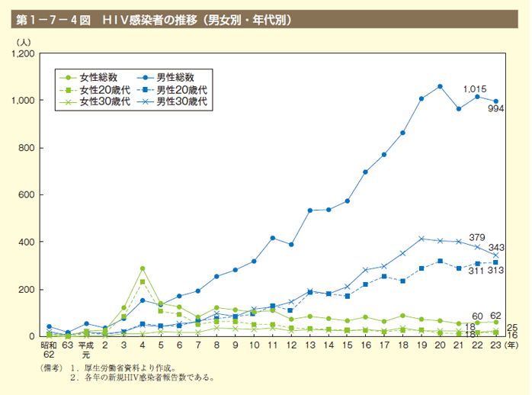Click the 379 data label
Image resolution: width=532 pixels, height=395 pixels.
[477, 237]
